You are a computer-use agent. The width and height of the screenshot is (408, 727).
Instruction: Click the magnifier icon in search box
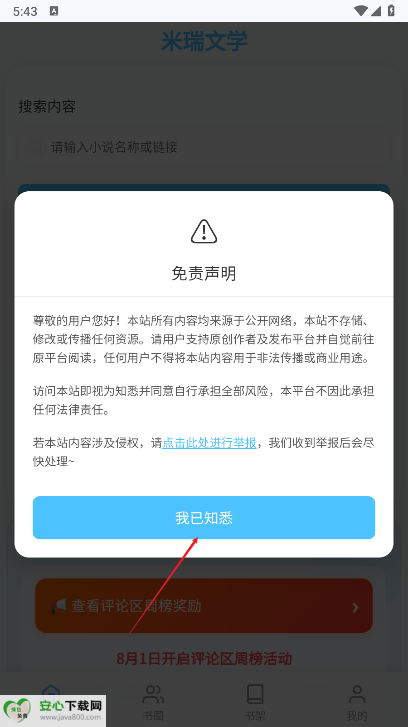[37, 147]
